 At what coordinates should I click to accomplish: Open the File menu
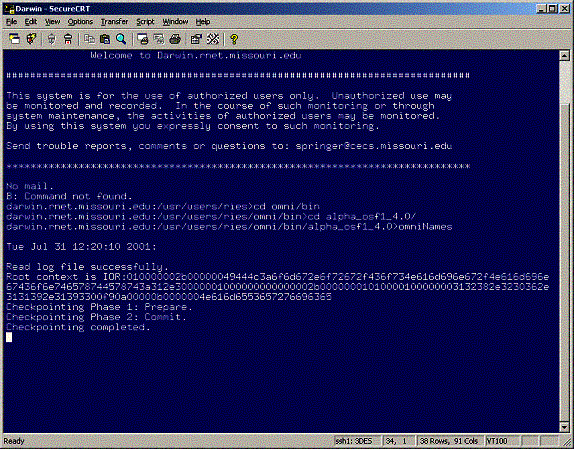pos(11,22)
